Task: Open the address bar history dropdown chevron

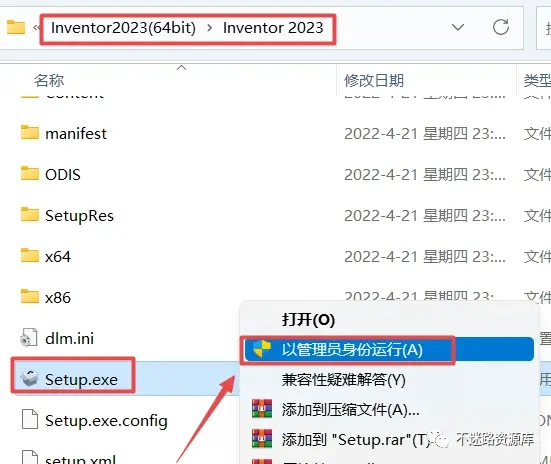Action: click(458, 27)
